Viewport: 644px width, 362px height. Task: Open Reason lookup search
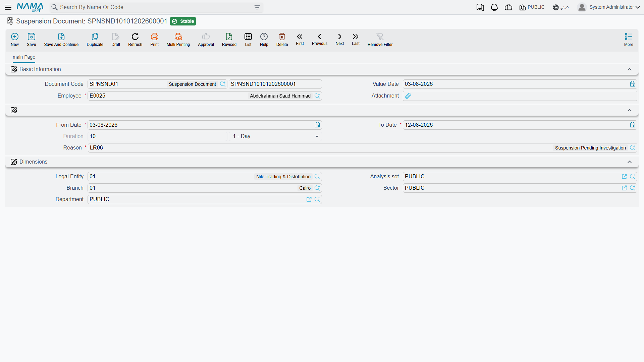tap(633, 148)
